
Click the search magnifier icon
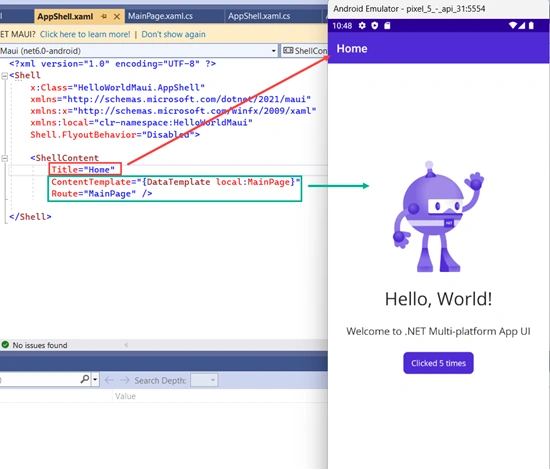[x=85, y=380]
